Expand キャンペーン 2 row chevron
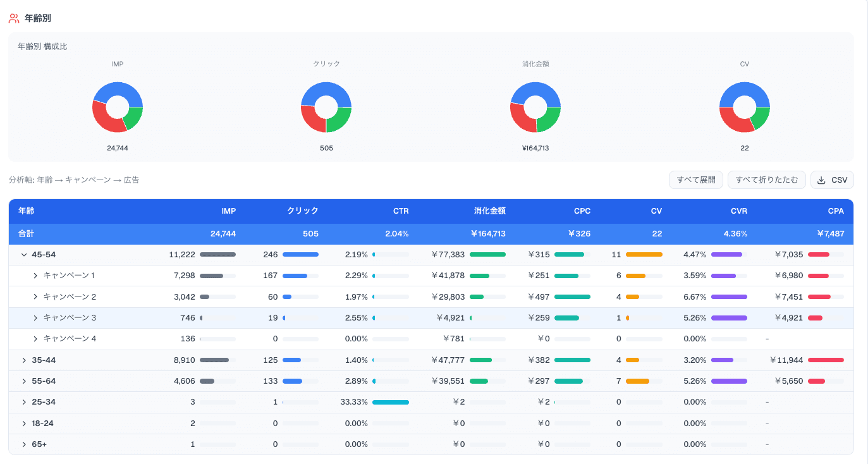This screenshot has height=464, width=868. click(35, 296)
